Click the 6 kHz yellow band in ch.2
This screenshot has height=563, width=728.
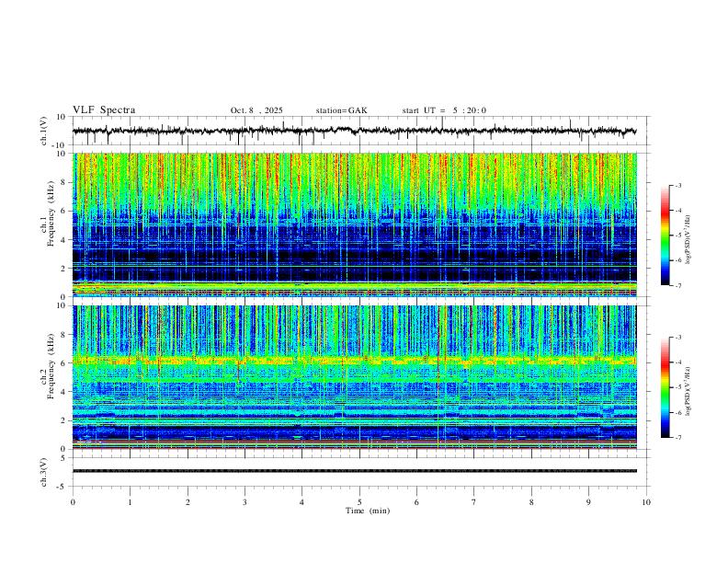pyautogui.click(x=354, y=360)
